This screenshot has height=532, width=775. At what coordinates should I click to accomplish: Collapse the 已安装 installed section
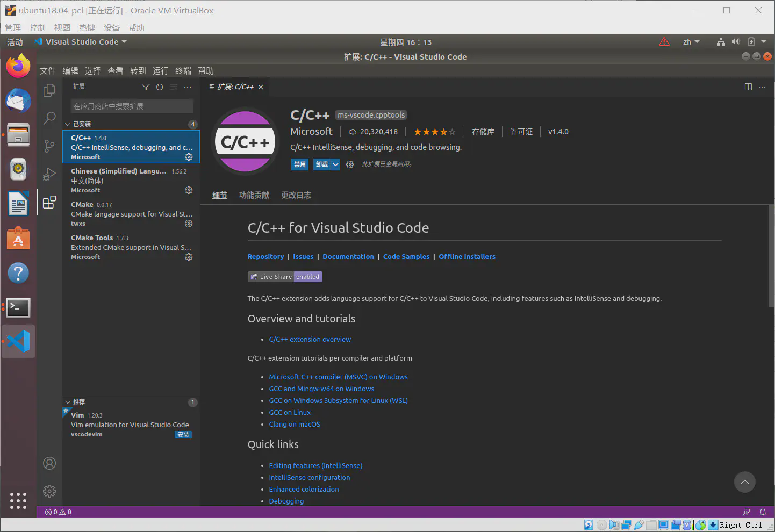point(68,124)
